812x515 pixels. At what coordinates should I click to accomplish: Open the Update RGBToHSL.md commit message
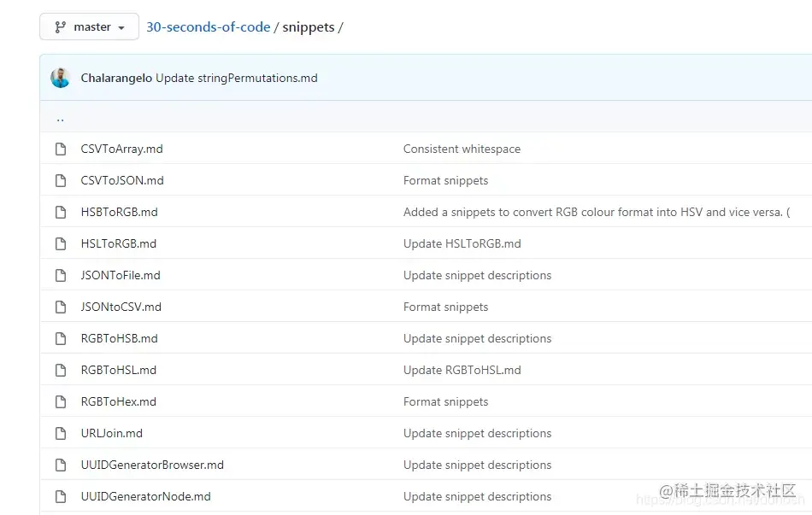click(462, 370)
